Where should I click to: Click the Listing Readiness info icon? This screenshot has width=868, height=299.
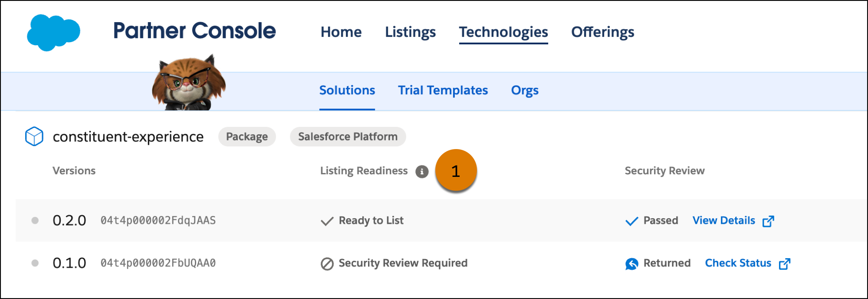tap(422, 172)
